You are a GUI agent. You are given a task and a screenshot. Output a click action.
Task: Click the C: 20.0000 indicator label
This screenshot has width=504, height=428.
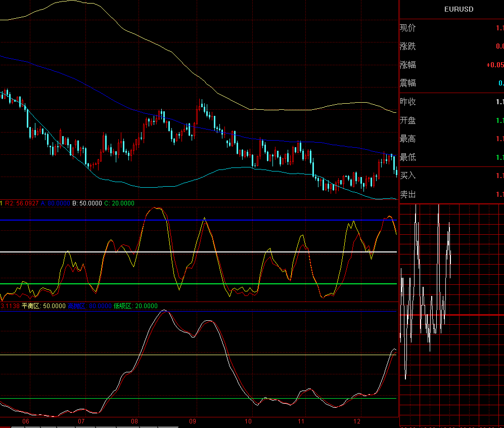point(119,203)
